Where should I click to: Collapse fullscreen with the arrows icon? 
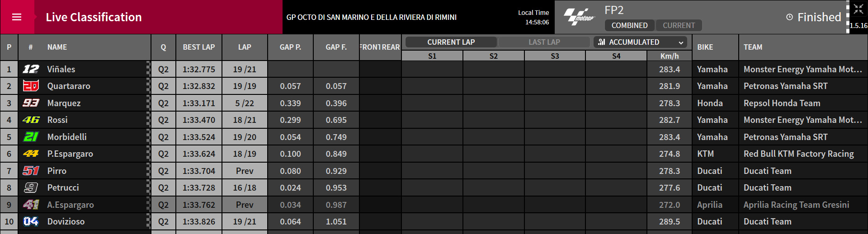pos(859,9)
